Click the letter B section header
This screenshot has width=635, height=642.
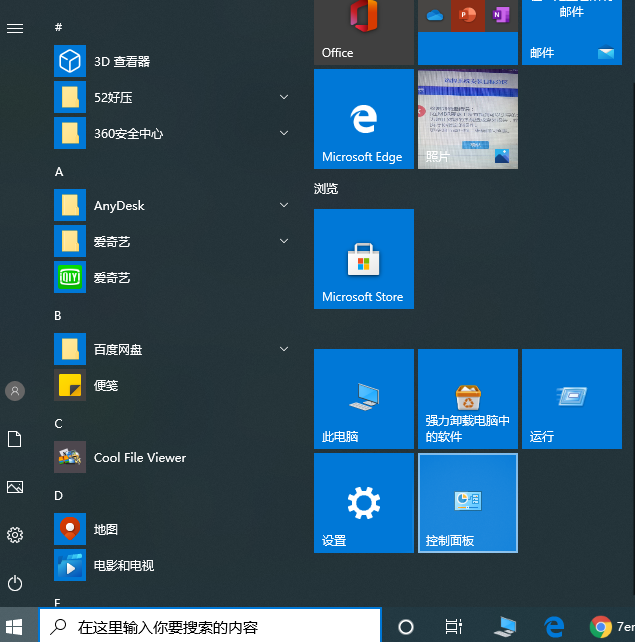click(58, 316)
